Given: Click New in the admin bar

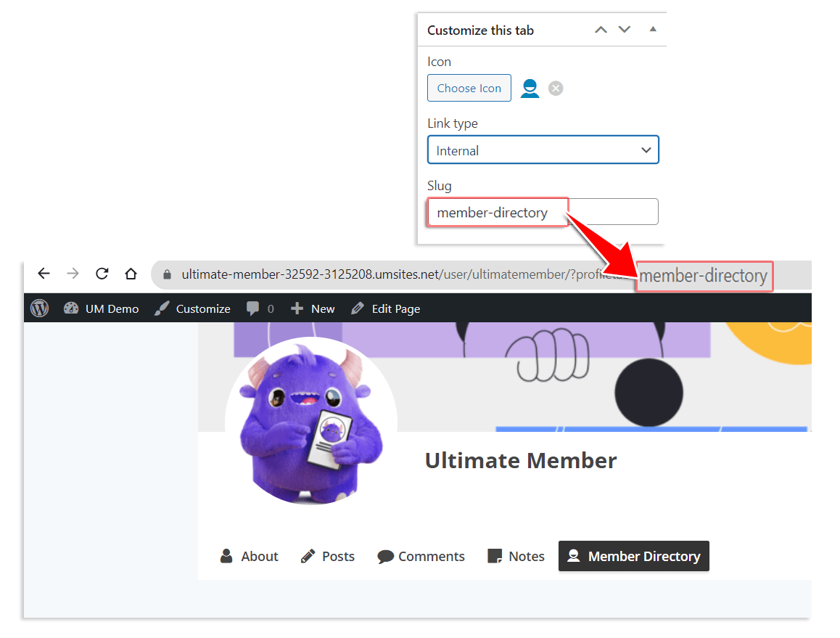Looking at the screenshot, I should coord(313,308).
